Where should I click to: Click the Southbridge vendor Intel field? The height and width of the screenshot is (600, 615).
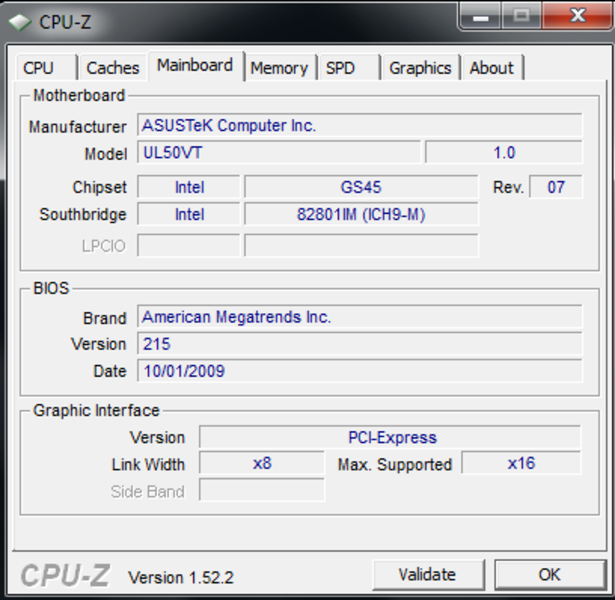[189, 214]
